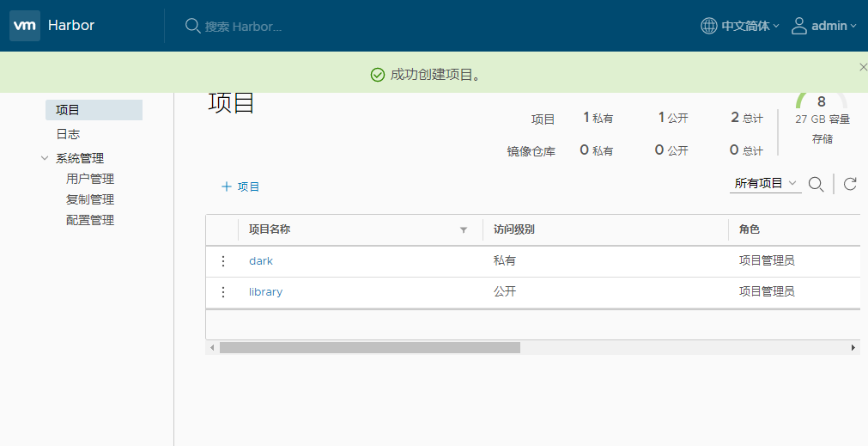
Task: Click the + 项目 new project button
Action: pyautogui.click(x=240, y=186)
